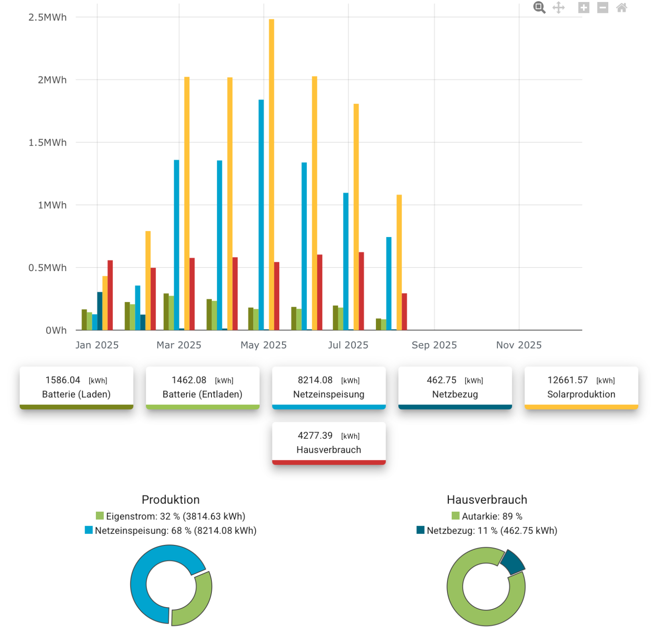This screenshot has height=644, width=658.
Task: Select the 0.5MWh axis label
Action: tap(47, 267)
